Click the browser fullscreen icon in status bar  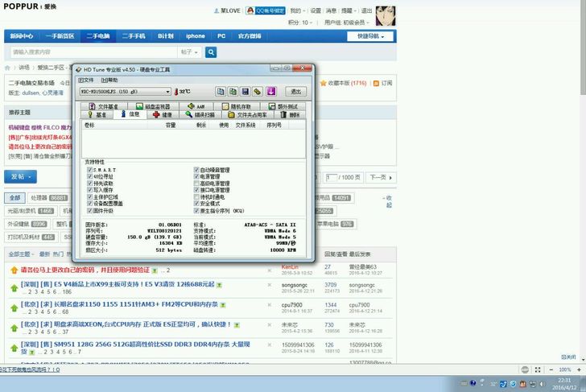coord(538,369)
